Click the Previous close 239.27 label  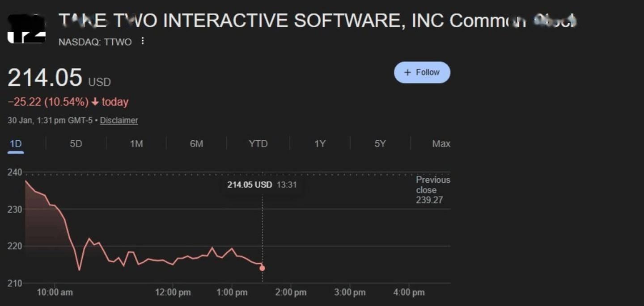coord(432,190)
